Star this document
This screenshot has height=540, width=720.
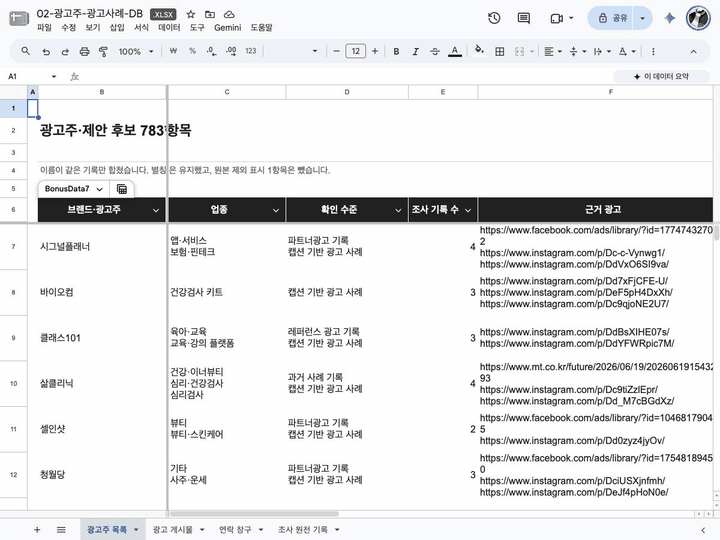(191, 14)
